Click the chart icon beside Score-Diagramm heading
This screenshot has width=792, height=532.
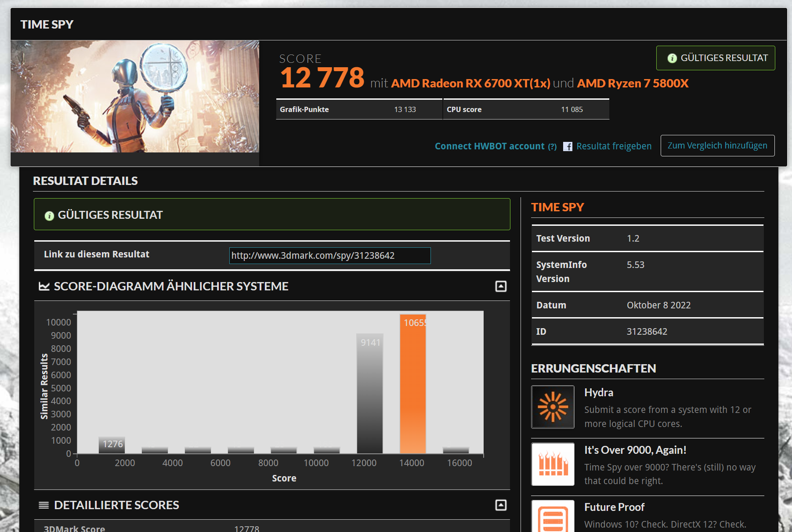[x=44, y=286]
